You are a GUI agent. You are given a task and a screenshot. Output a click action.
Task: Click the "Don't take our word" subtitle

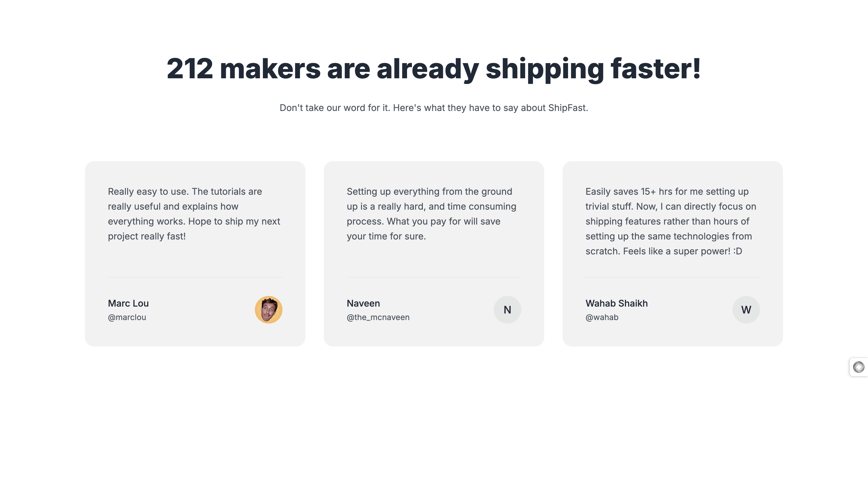[434, 108]
